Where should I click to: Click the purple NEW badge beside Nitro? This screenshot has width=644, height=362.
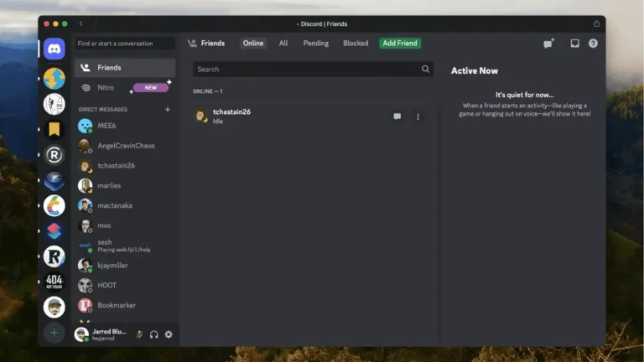[151, 87]
